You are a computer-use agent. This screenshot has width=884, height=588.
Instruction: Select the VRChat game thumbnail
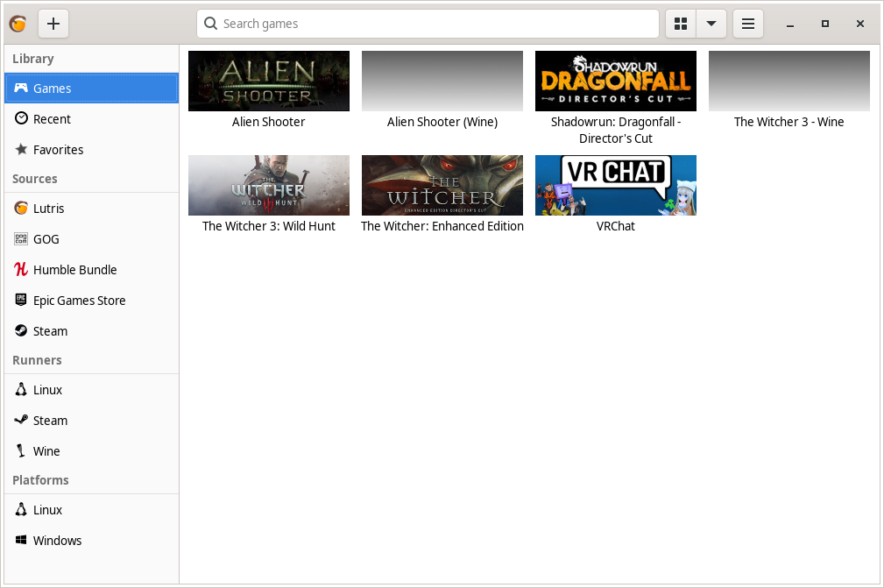pyautogui.click(x=615, y=185)
